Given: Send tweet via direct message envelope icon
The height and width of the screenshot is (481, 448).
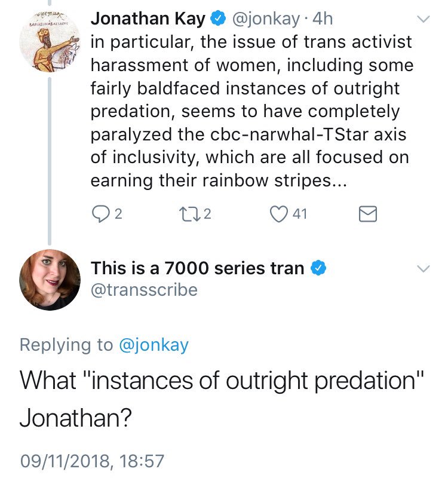Looking at the screenshot, I should [x=368, y=214].
